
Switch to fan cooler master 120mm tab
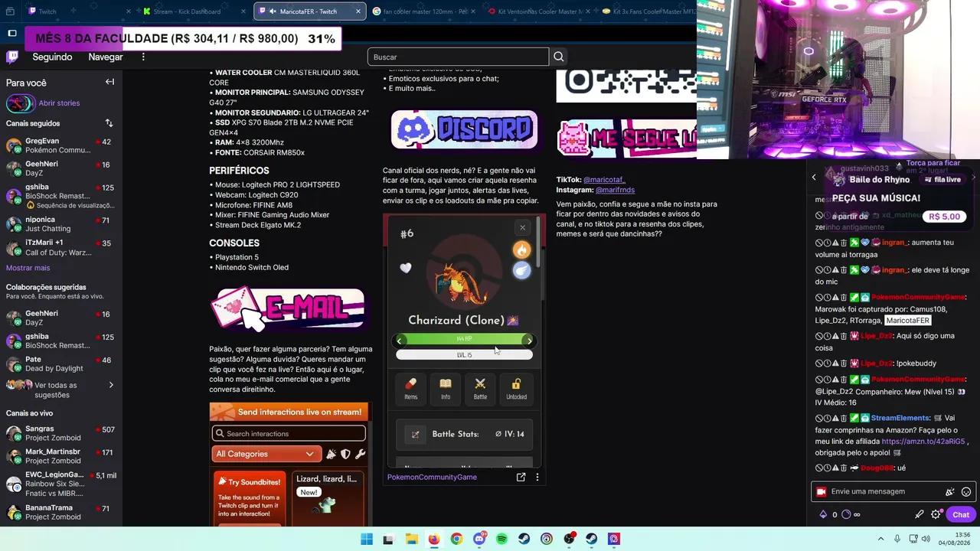pyautogui.click(x=424, y=11)
